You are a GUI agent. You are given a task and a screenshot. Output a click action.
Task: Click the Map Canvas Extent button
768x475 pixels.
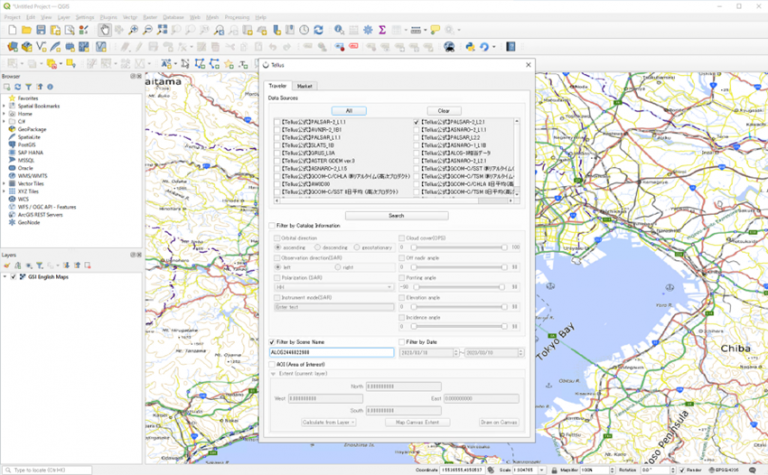click(417, 423)
